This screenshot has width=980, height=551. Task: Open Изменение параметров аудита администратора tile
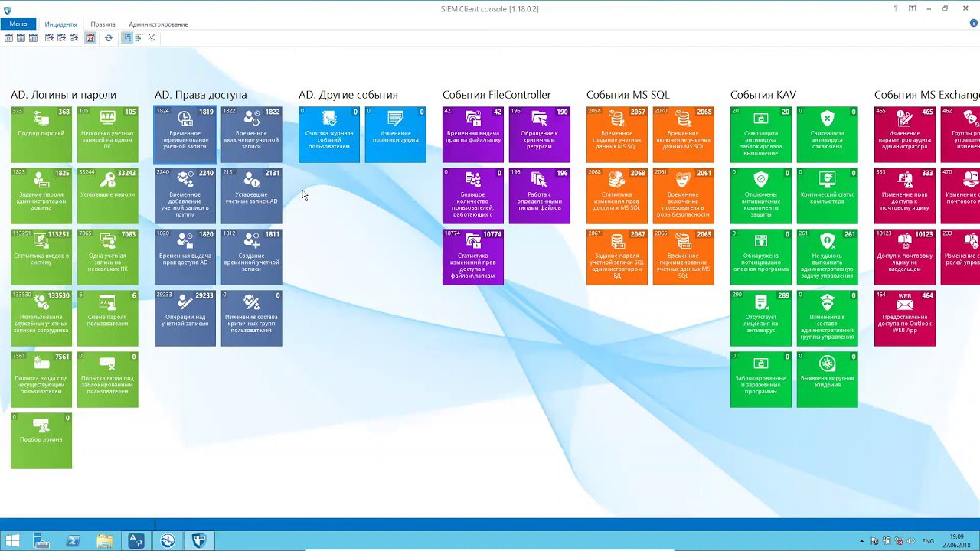click(x=905, y=135)
